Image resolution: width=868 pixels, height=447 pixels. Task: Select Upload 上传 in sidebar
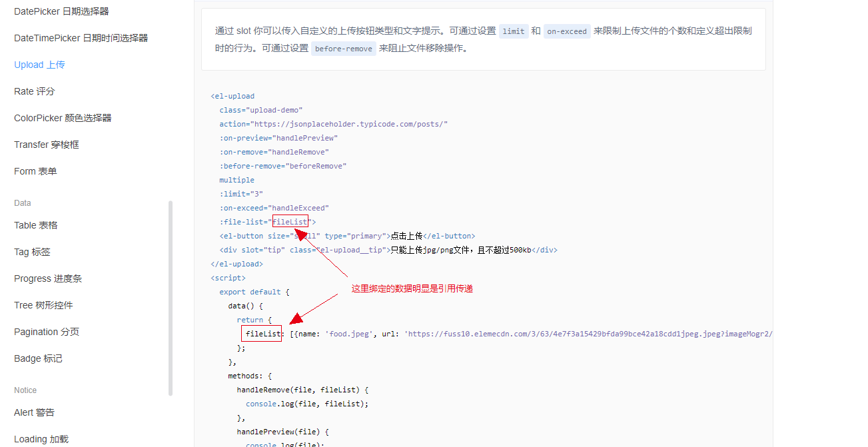39,65
